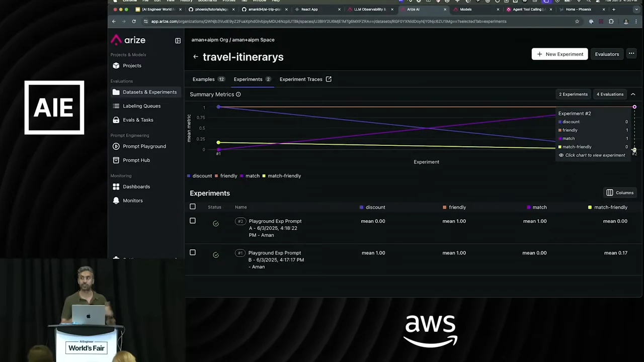Open Chrome three-dot menu

pos(636,22)
